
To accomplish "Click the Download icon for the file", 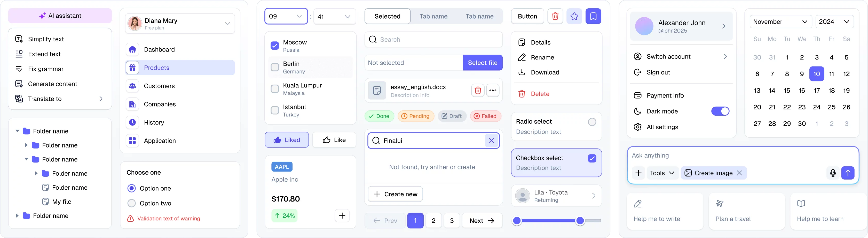I will 522,72.
